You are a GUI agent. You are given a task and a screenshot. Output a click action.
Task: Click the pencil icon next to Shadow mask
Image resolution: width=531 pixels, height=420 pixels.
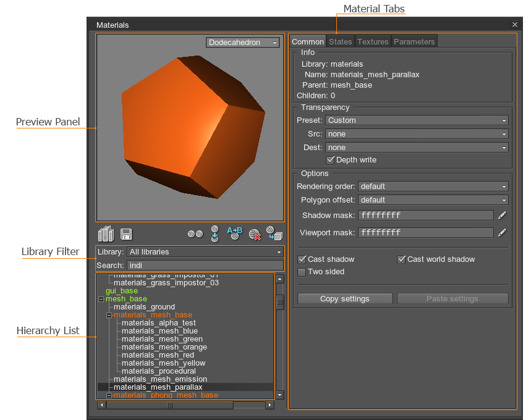pos(502,215)
